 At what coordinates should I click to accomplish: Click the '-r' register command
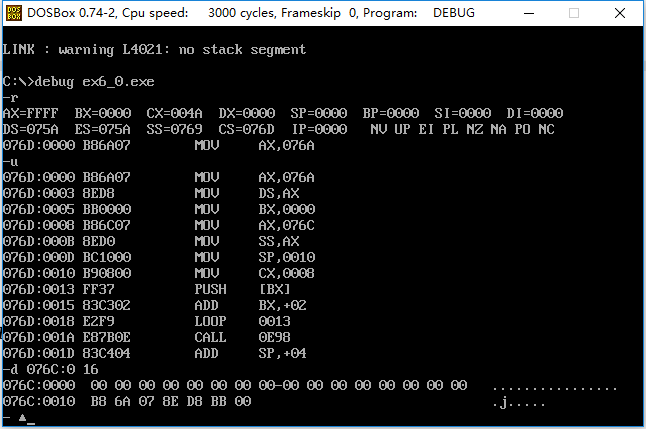coord(10,98)
